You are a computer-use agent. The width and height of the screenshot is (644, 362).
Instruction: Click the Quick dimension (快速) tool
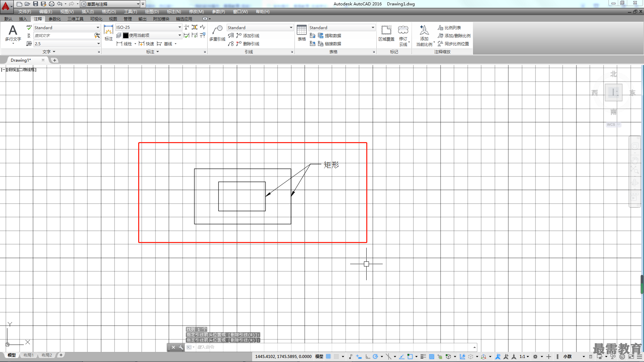click(x=146, y=44)
